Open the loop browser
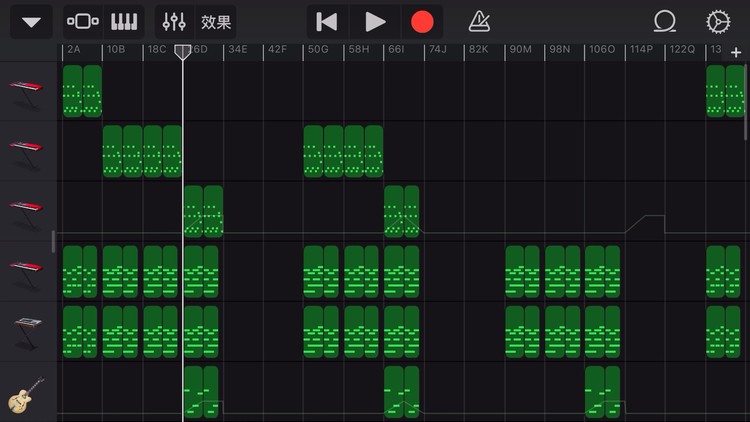This screenshot has height=422, width=750. click(664, 22)
